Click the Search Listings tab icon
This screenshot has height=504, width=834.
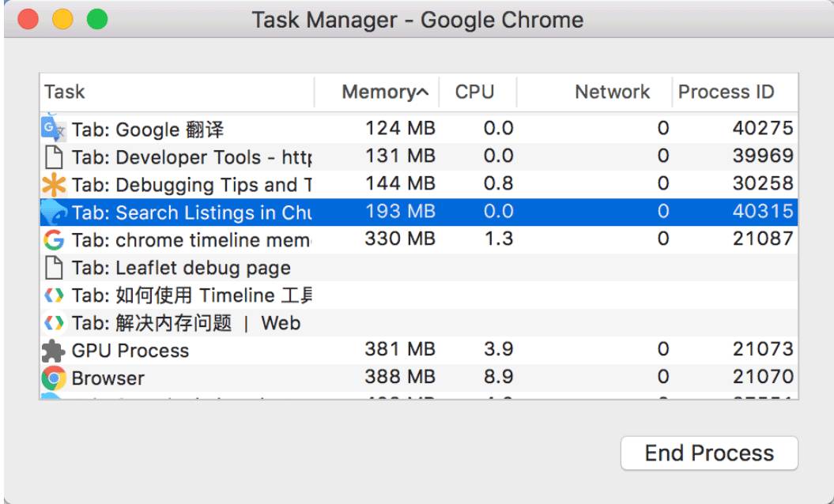(52, 213)
